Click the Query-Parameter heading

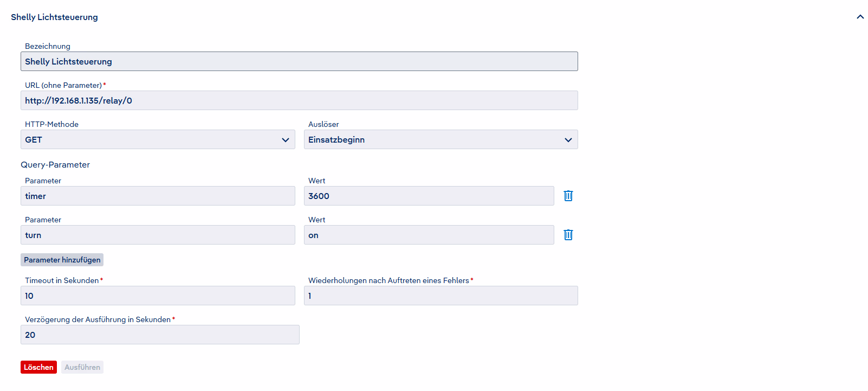pos(55,164)
